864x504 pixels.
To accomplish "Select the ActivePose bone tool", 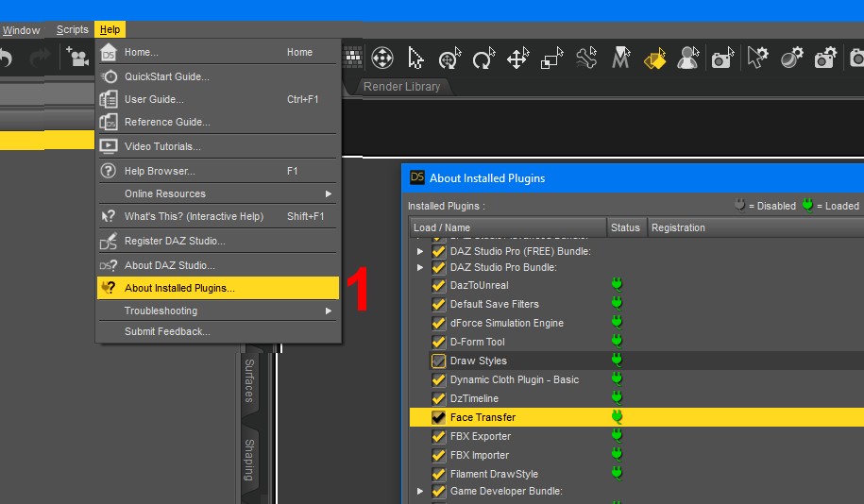I will (586, 58).
